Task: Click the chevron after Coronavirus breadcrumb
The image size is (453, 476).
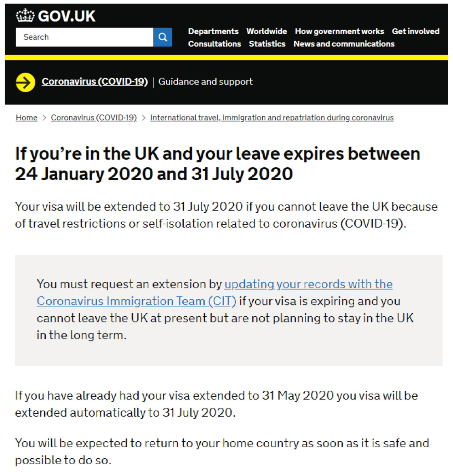Action: (144, 118)
